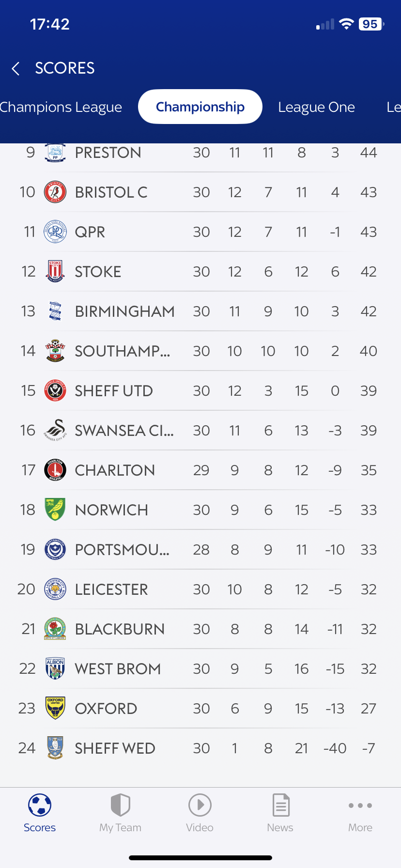The height and width of the screenshot is (868, 401).
Task: Switch to the League One tab
Action: [316, 107]
